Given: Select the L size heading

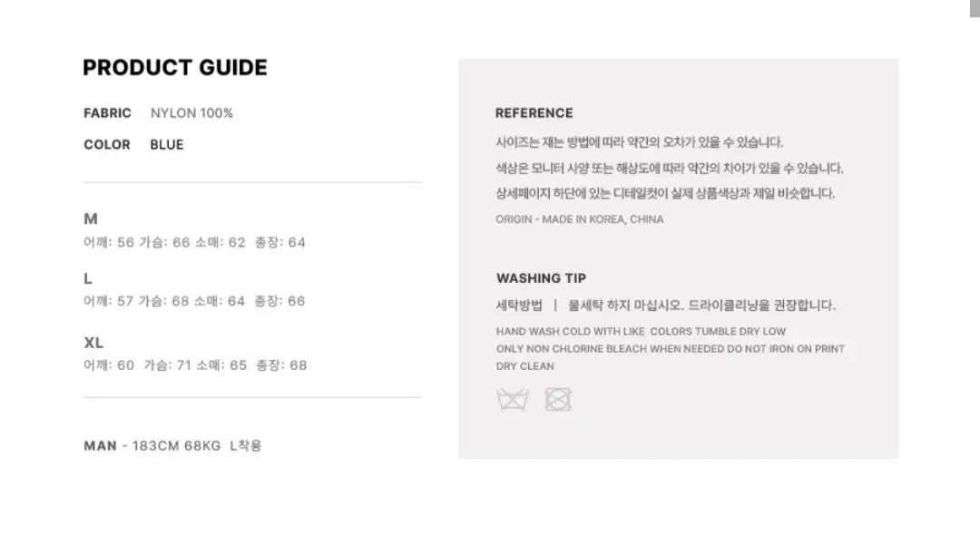Looking at the screenshot, I should click(x=88, y=278).
